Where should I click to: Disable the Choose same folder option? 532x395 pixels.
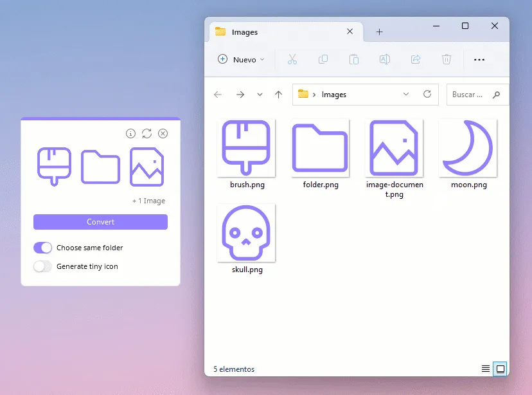pos(42,248)
